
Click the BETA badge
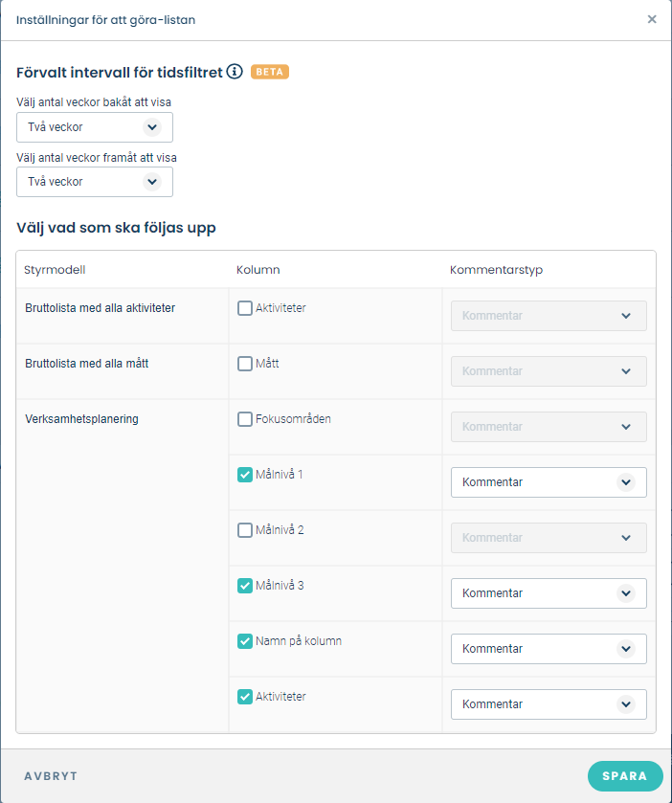click(269, 72)
